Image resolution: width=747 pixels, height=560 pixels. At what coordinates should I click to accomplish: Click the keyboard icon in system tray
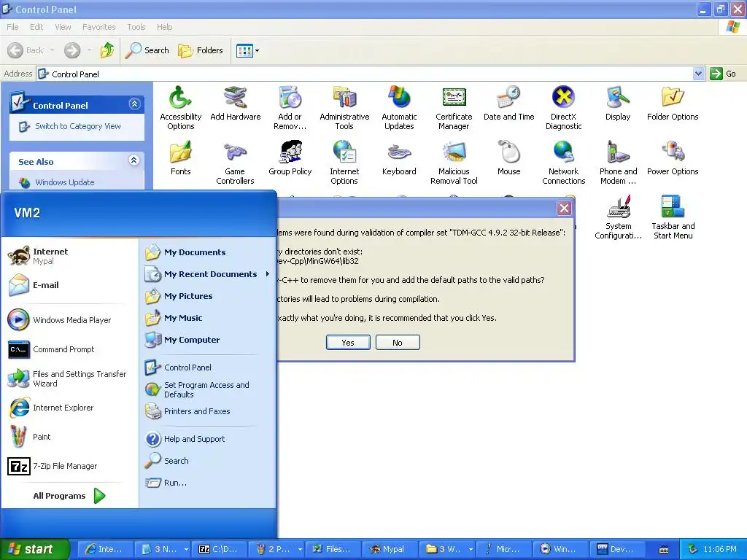(x=664, y=550)
